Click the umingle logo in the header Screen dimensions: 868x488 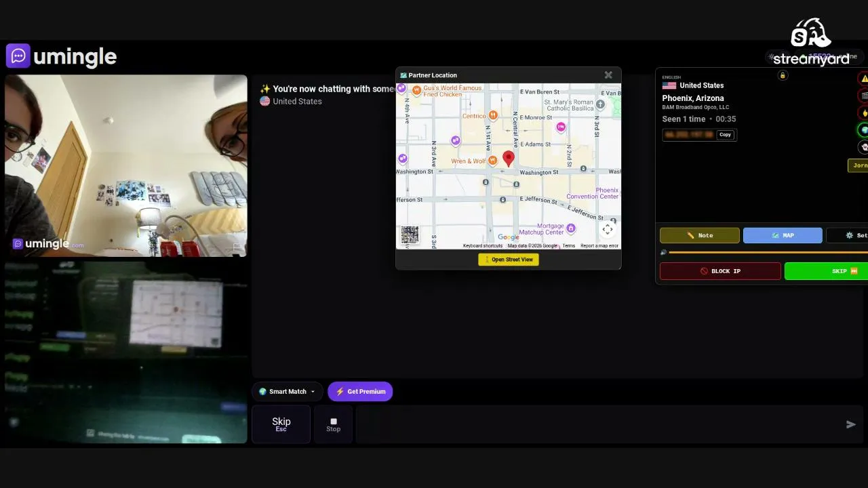pos(62,56)
